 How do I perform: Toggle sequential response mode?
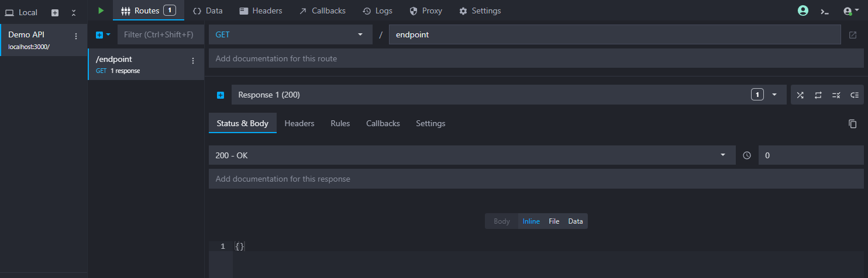click(818, 95)
